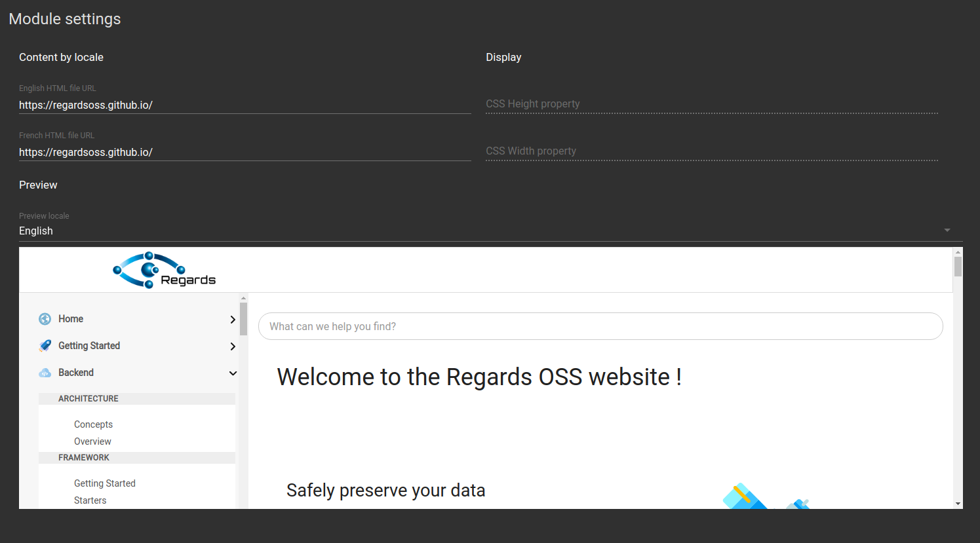
Task: Open the Concepts link under Architecture
Action: point(93,424)
